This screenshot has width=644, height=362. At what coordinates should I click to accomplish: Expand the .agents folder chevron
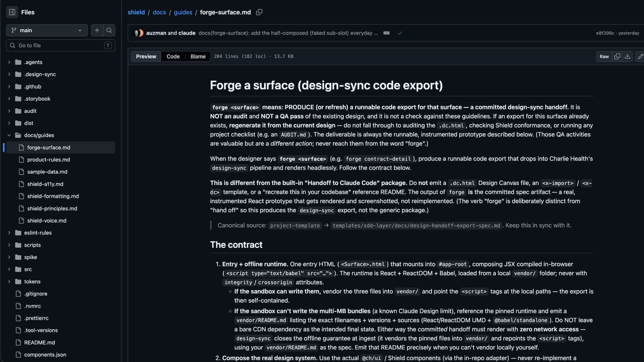point(9,62)
